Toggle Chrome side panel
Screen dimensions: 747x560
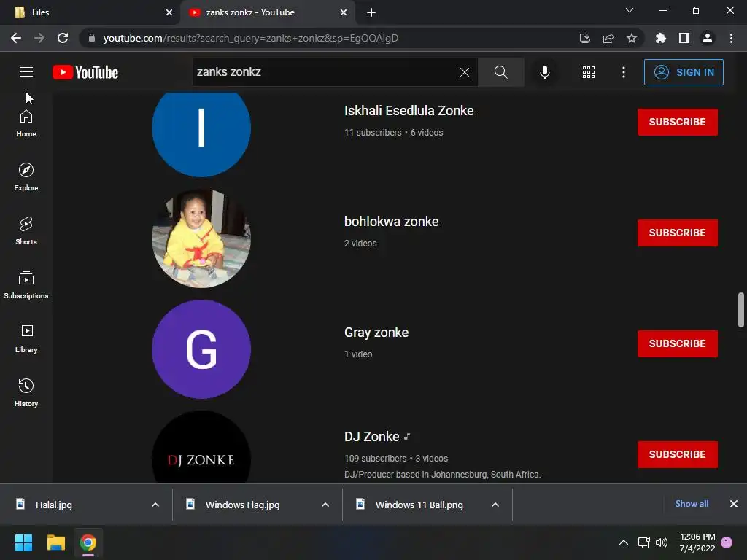[x=684, y=38]
